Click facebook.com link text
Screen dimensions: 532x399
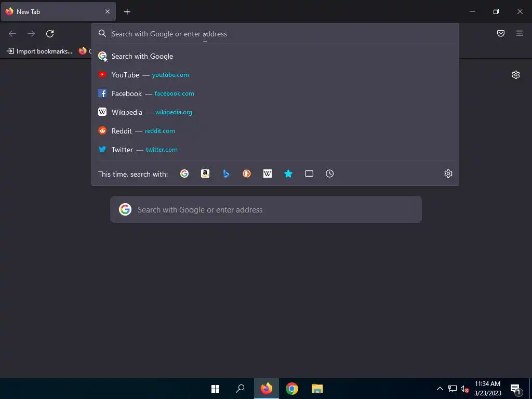(175, 94)
